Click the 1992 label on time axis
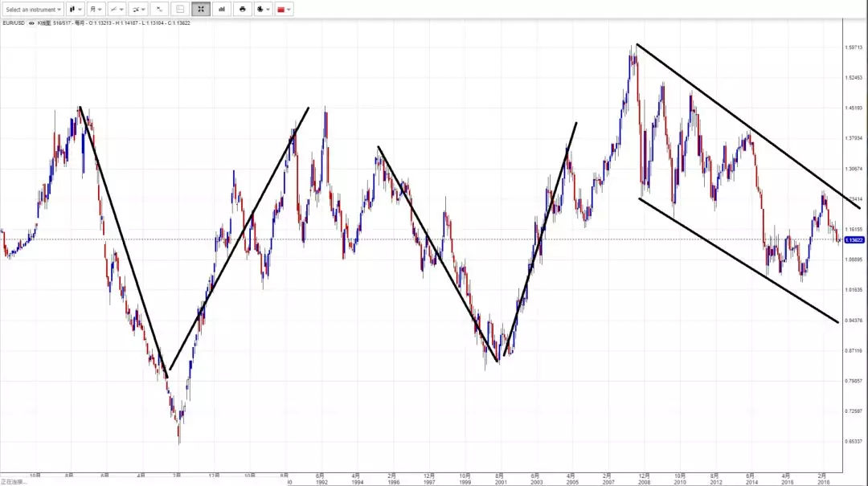This screenshot has width=868, height=486. [321, 482]
